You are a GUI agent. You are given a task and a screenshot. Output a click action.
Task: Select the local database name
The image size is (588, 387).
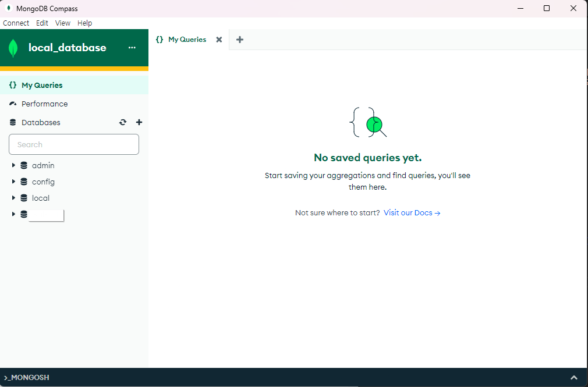point(41,198)
